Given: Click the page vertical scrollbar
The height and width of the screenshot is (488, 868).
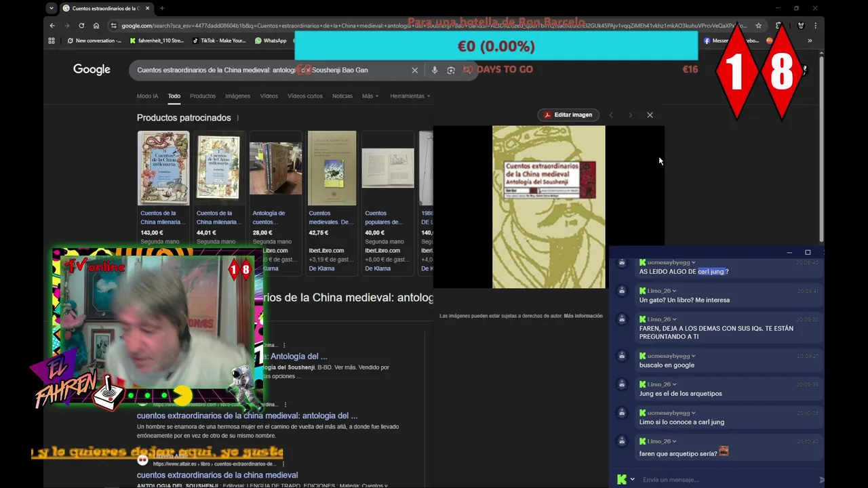Looking at the screenshot, I should (x=821, y=149).
